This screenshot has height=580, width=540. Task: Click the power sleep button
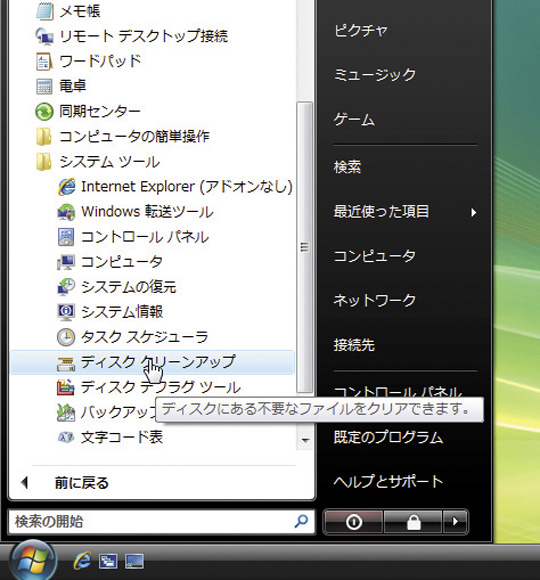pos(354,522)
